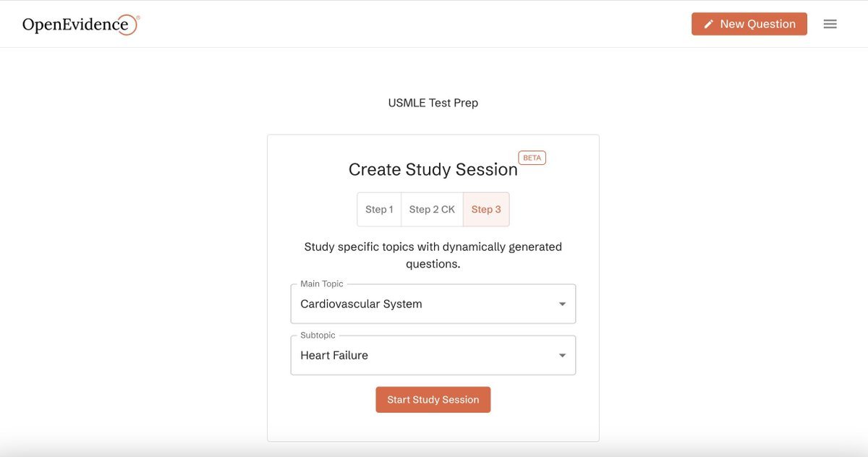Screen dimensions: 868x457
Task: Click the Subtopic dropdown arrow
Action: tap(562, 355)
